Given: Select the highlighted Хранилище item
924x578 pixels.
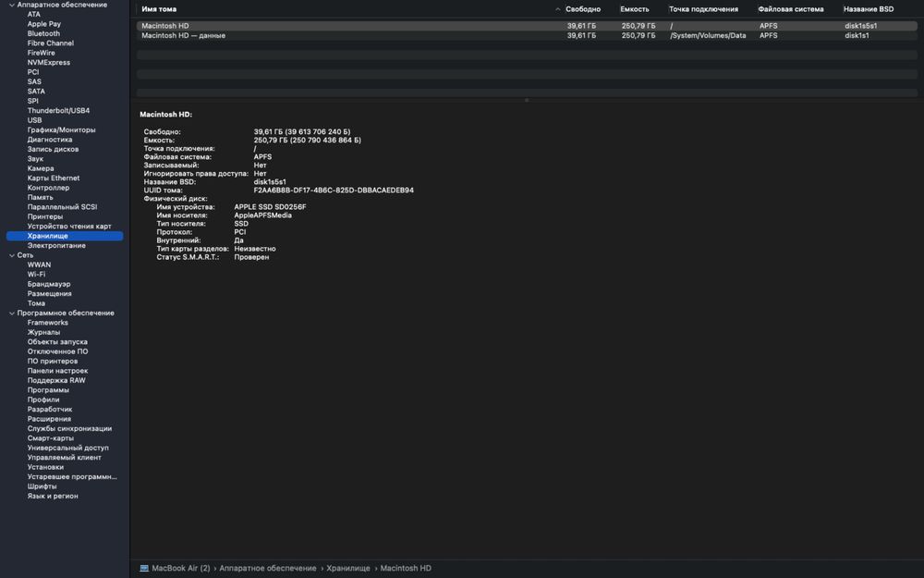Looking at the screenshot, I should tap(65, 236).
